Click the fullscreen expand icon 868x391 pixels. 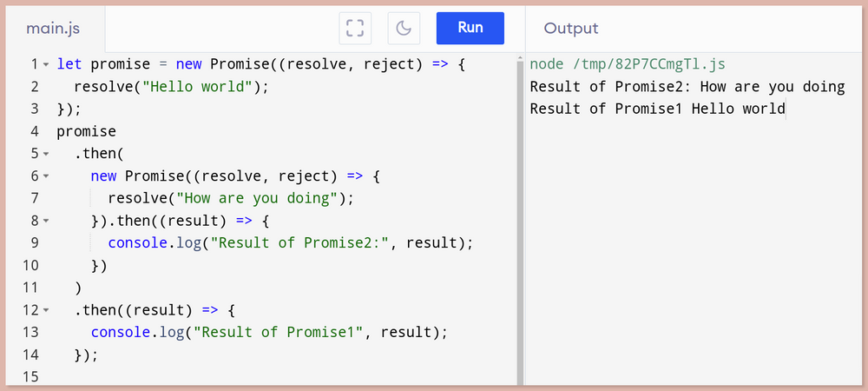[355, 28]
